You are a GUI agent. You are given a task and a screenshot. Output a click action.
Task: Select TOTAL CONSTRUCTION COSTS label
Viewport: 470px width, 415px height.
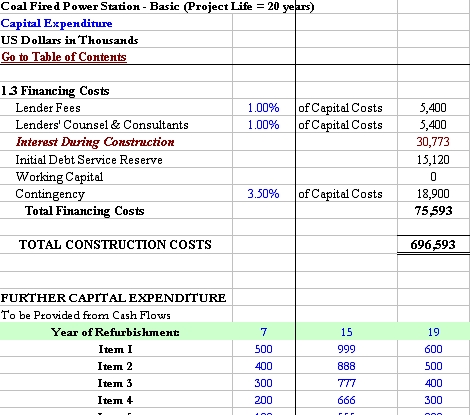pos(115,245)
